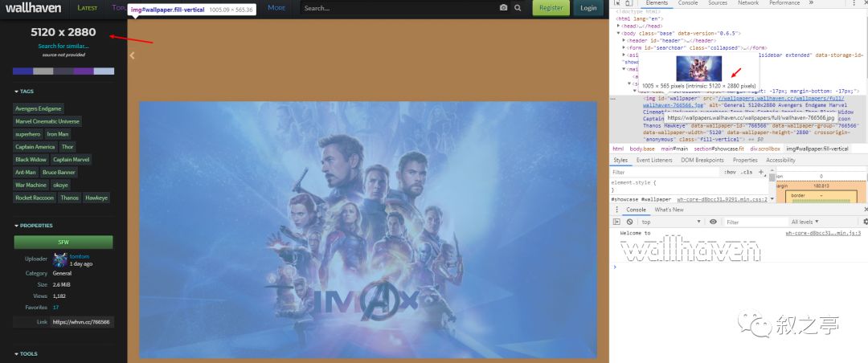The width and height of the screenshot is (868, 363).
Task: Show more DevTools tabs via the chevron
Action: [811, 2]
